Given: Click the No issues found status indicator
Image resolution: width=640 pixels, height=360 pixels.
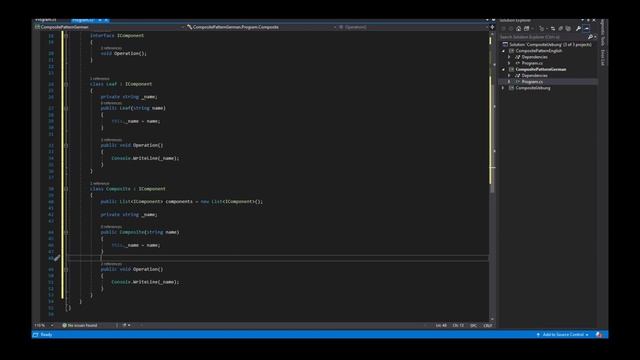Looking at the screenshot, I should 80,325.
